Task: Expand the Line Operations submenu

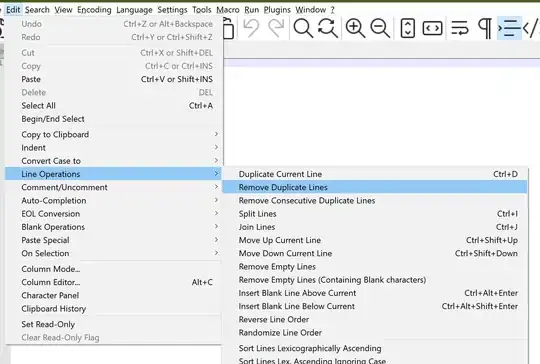Action: 114,174
